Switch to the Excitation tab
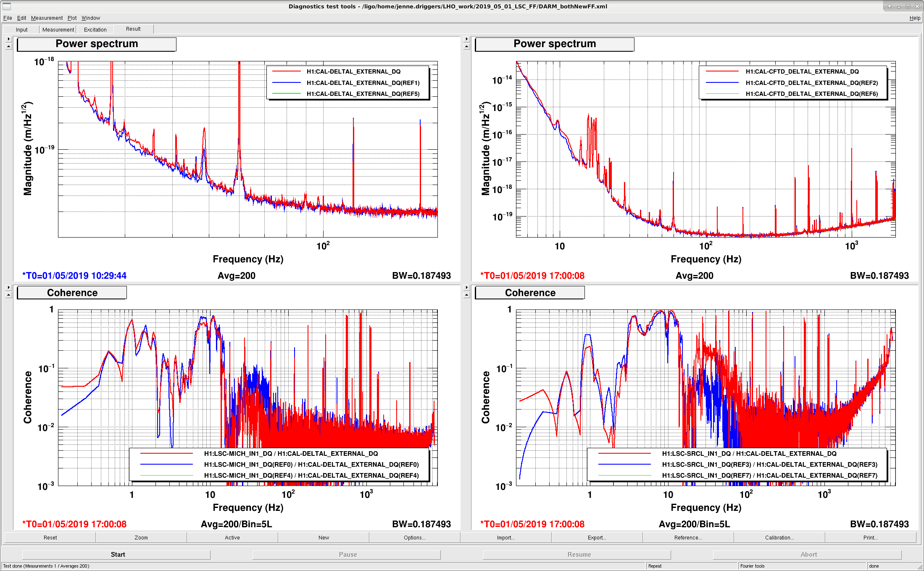The image size is (924, 571). tap(95, 29)
